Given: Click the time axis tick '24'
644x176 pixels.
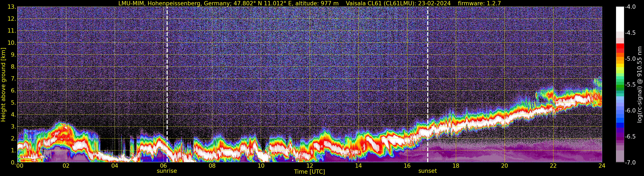Looking at the screenshot, I should pyautogui.click(x=602, y=166).
